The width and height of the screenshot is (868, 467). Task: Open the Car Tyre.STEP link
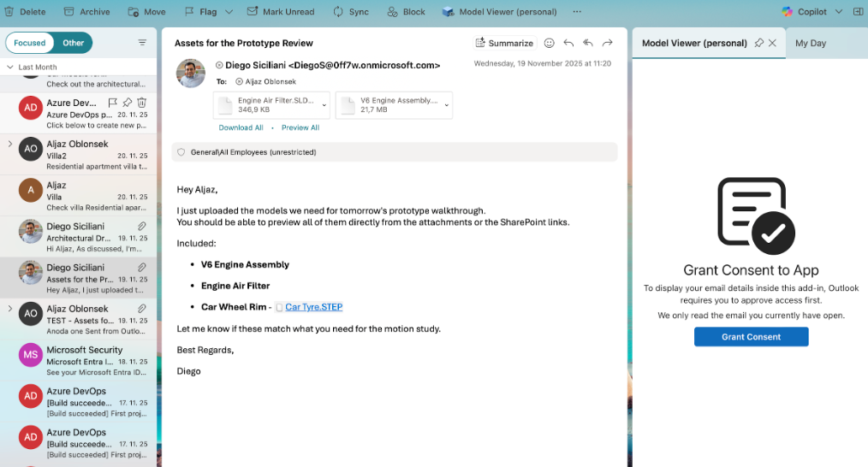(313, 307)
